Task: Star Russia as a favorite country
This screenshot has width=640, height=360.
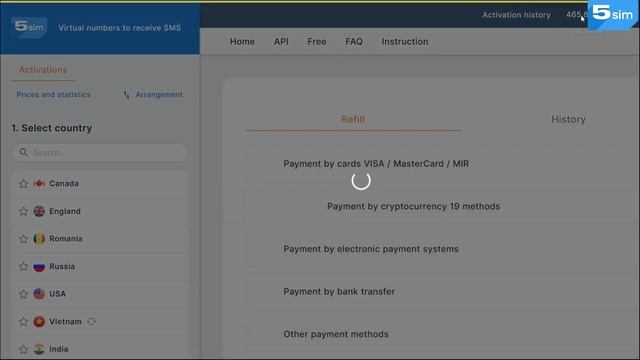Action: 23,267
